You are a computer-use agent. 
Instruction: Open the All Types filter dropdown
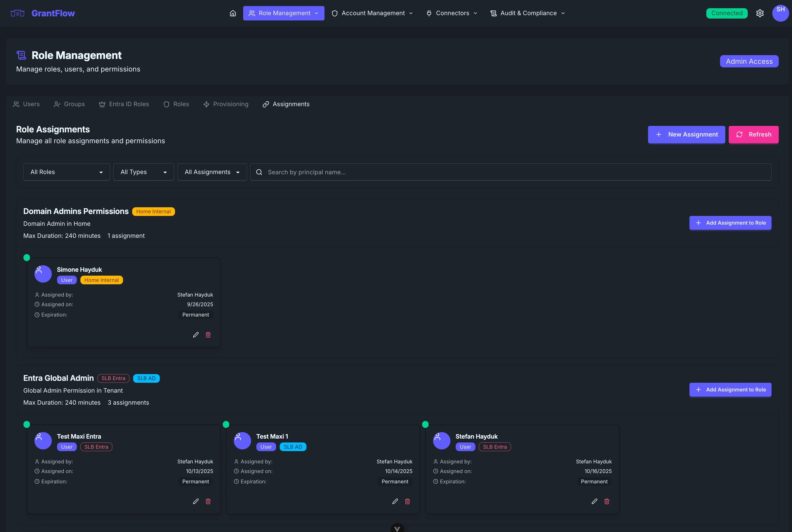143,172
